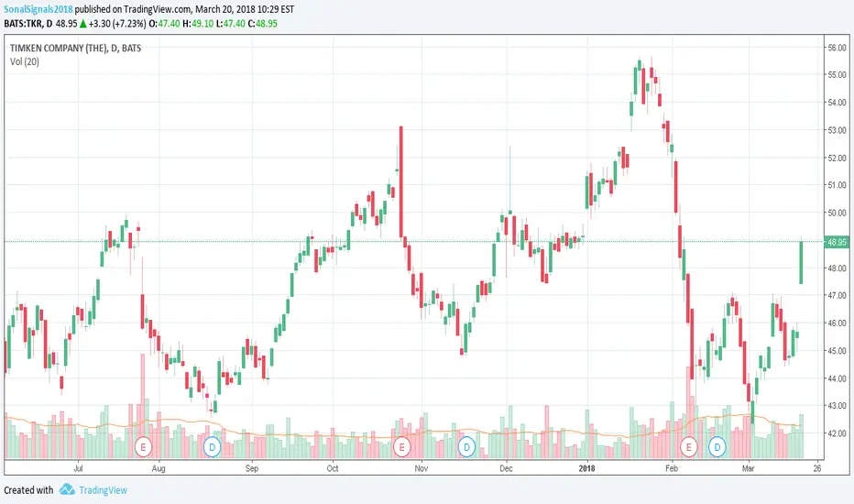Image resolution: width=854 pixels, height=504 pixels.
Task: Click the Feb label on time axis
Action: 672,468
